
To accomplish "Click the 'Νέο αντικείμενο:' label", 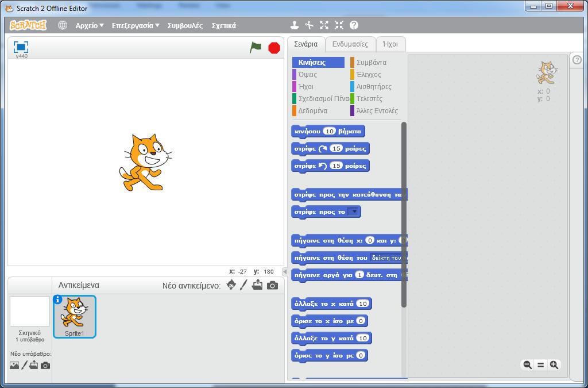I will tap(191, 286).
